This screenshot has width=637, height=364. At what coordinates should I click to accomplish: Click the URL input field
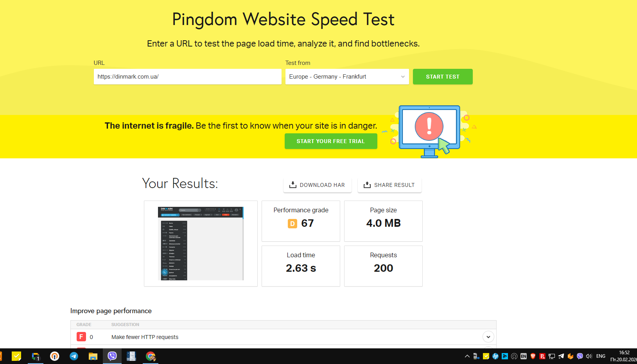(x=188, y=77)
